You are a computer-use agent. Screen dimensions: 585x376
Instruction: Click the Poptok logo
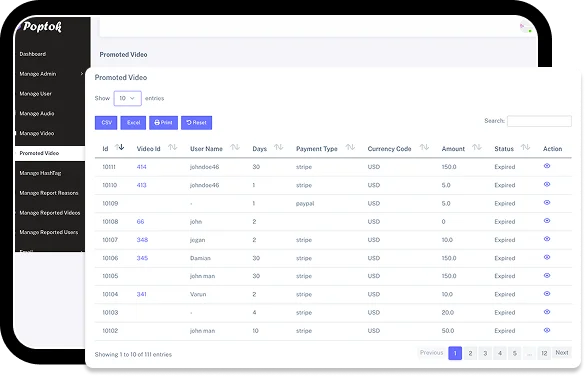click(42, 27)
